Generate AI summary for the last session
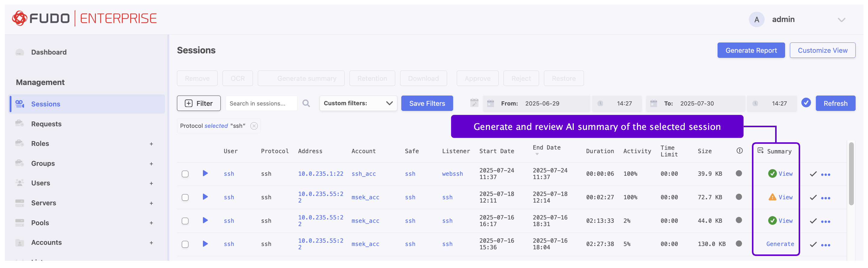 [780, 244]
